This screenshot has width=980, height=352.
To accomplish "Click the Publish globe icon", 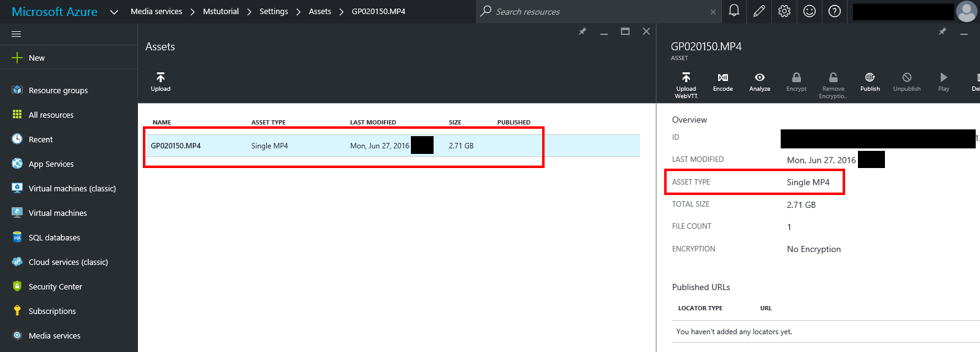I will [870, 77].
